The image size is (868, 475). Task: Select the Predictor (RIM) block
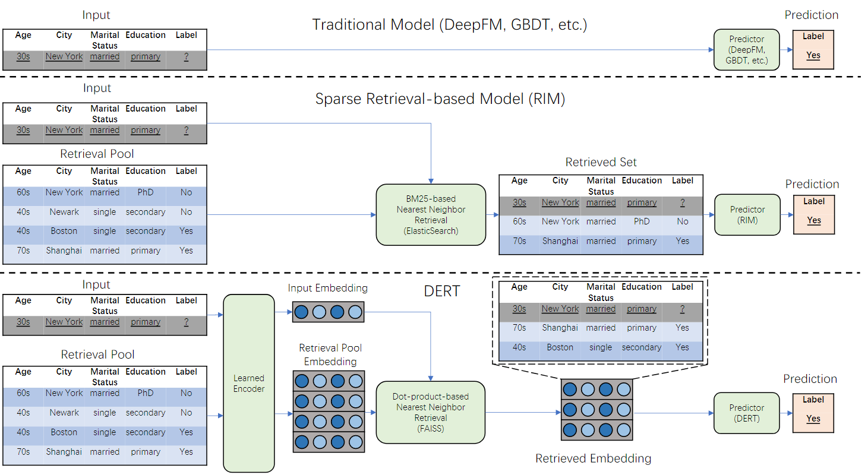point(747,214)
